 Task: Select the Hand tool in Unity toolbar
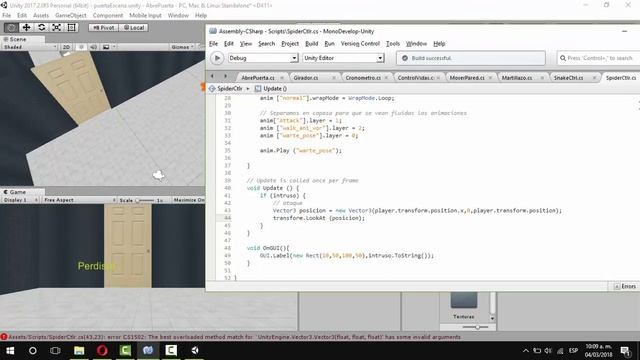11,27
